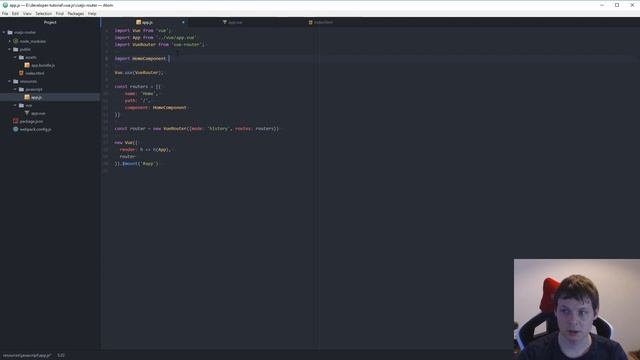Click the 'const routers = [{' line
This screenshot has width=640, height=360.
138,87
